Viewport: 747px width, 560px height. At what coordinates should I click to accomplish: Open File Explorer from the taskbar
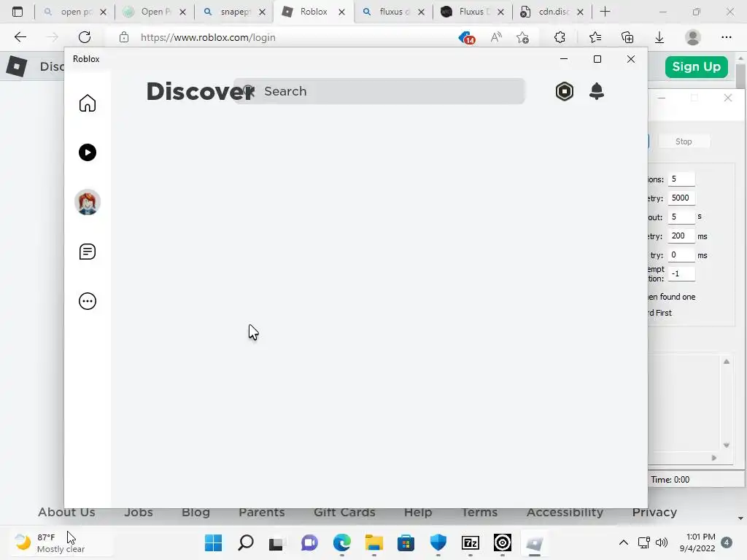click(x=374, y=542)
